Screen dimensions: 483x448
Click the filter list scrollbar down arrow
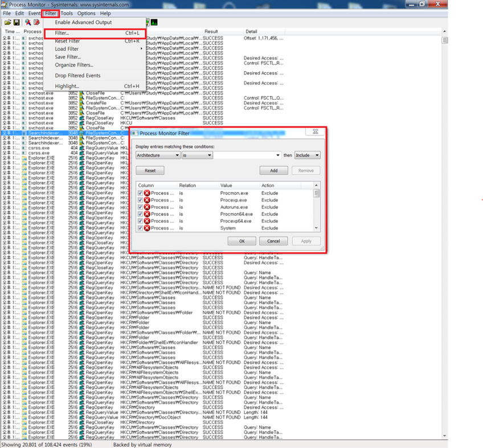tap(316, 228)
